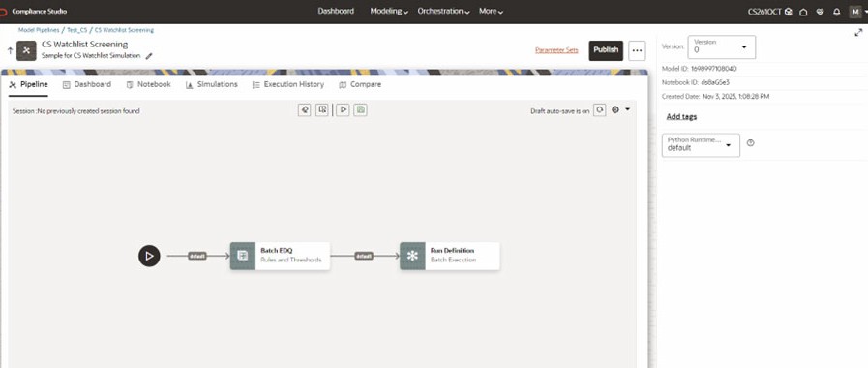Click the first canvas toolbar icon

coord(304,109)
